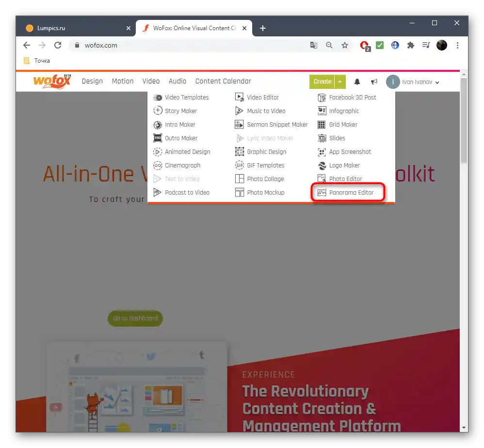484x448 pixels.
Task: Open the Точка bookmark folder
Action: pyautogui.click(x=37, y=61)
